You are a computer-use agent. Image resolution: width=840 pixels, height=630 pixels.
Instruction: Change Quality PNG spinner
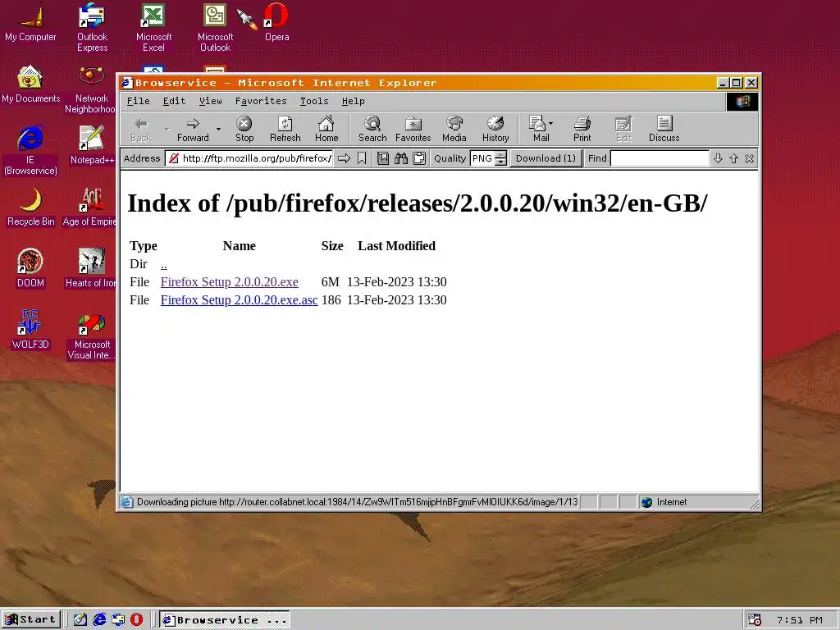500,158
